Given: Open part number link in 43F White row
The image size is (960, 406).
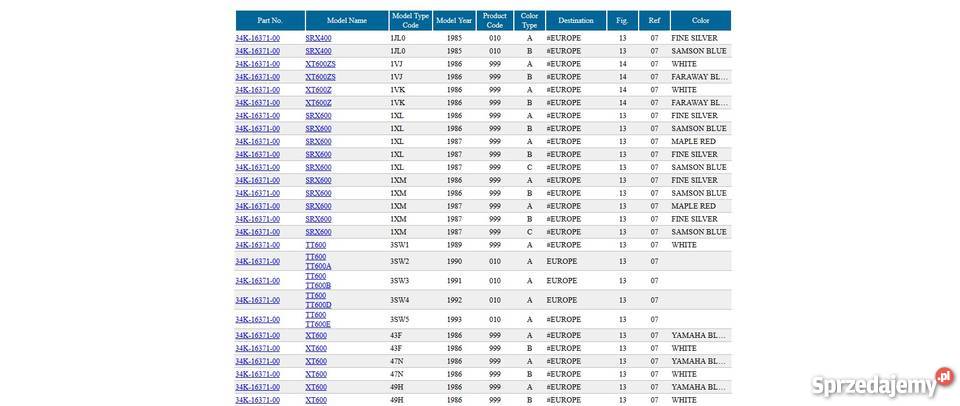Looking at the screenshot, I should pos(258,348).
